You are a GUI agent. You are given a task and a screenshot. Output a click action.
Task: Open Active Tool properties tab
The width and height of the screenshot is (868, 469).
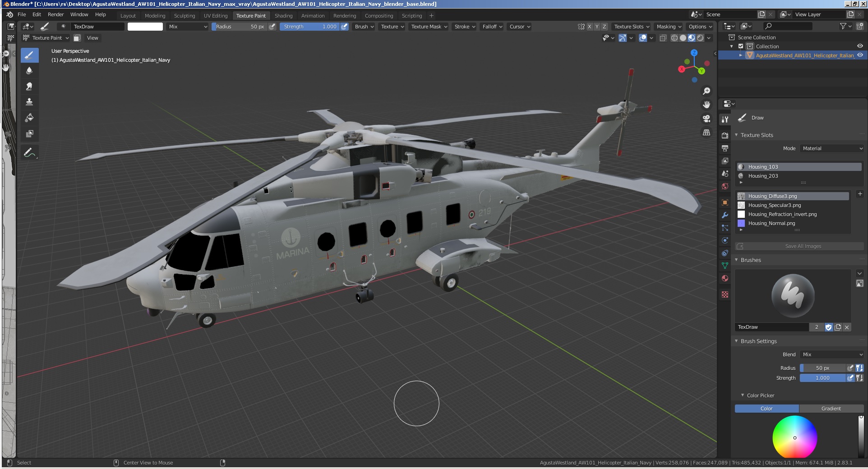[x=725, y=120]
